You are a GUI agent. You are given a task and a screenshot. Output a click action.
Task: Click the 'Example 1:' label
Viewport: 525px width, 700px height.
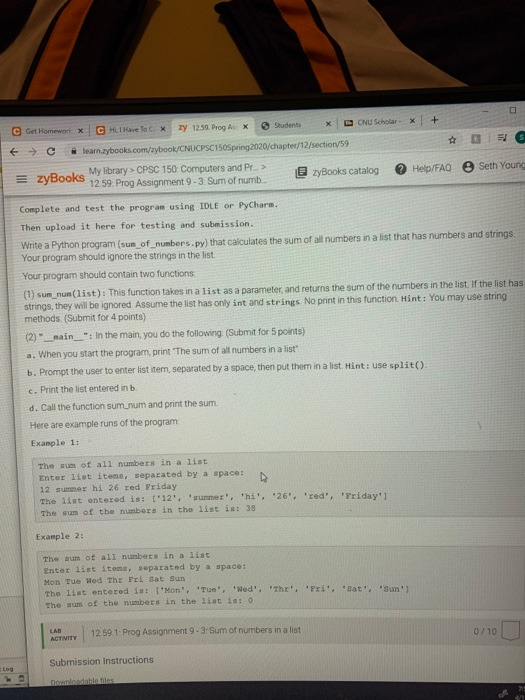(x=55, y=443)
